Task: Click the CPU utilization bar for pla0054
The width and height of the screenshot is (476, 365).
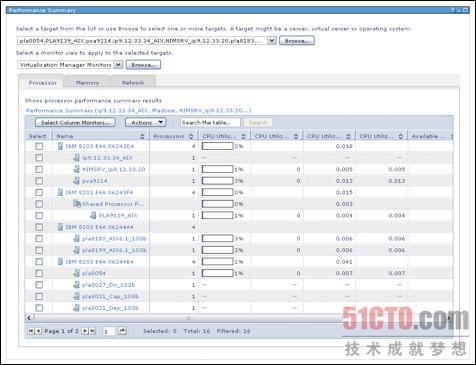Action: pyautogui.click(x=218, y=273)
